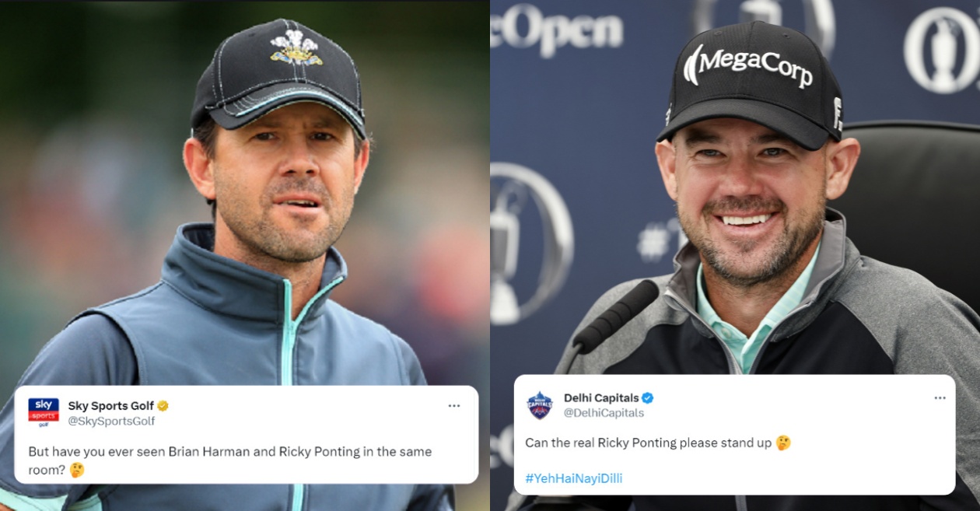The width and height of the screenshot is (980, 511).
Task: Click the Brian Harman tweet text
Action: point(230,460)
